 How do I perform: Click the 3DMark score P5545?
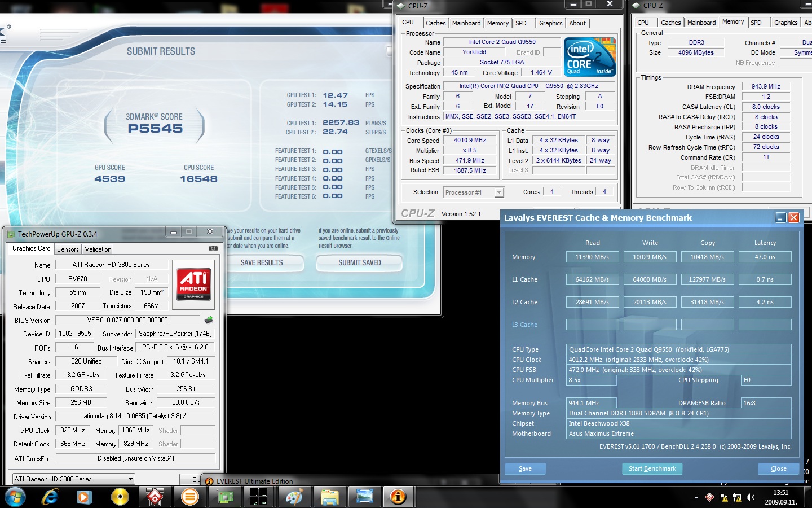(155, 129)
